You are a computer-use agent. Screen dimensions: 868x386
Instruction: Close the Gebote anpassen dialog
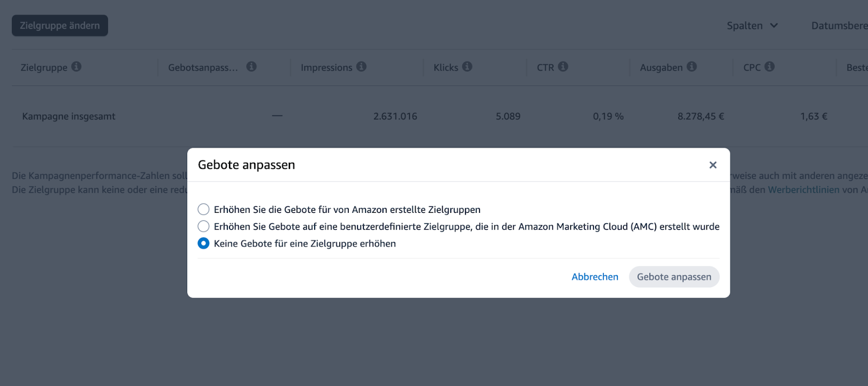(713, 165)
